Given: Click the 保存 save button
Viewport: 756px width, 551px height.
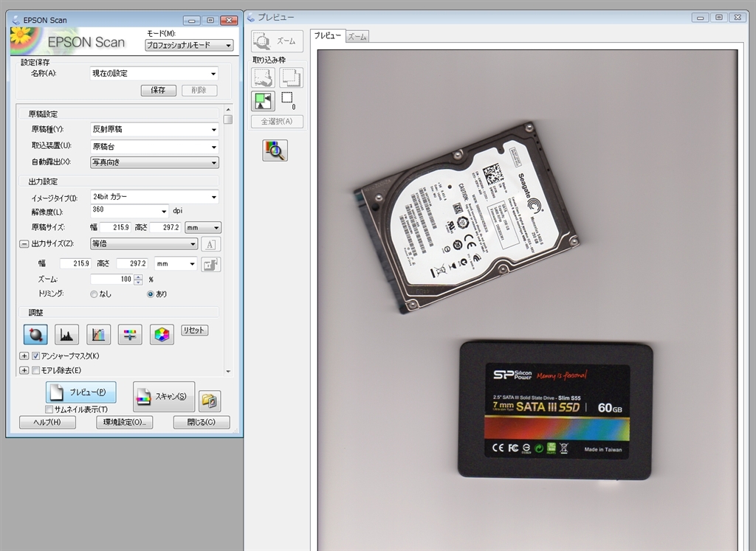Looking at the screenshot, I should point(158,90).
